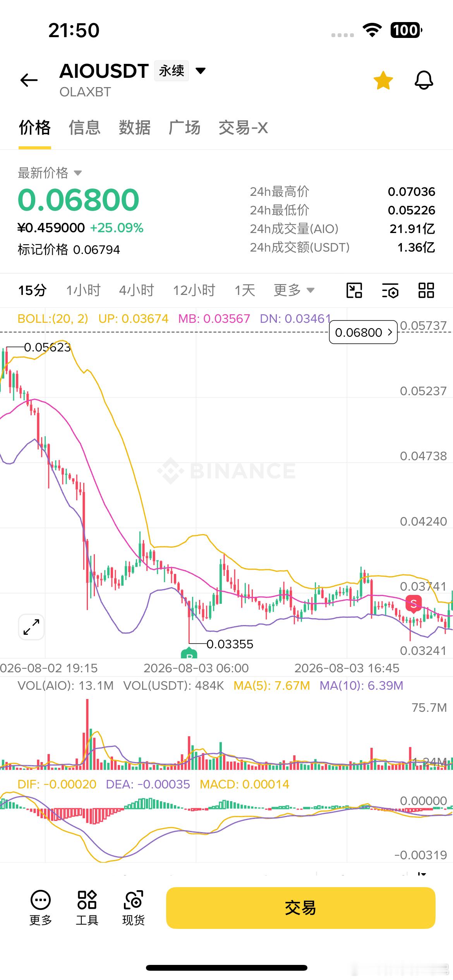The image size is (453, 980).
Task: Go to the 交易-X tab
Action: [x=243, y=127]
